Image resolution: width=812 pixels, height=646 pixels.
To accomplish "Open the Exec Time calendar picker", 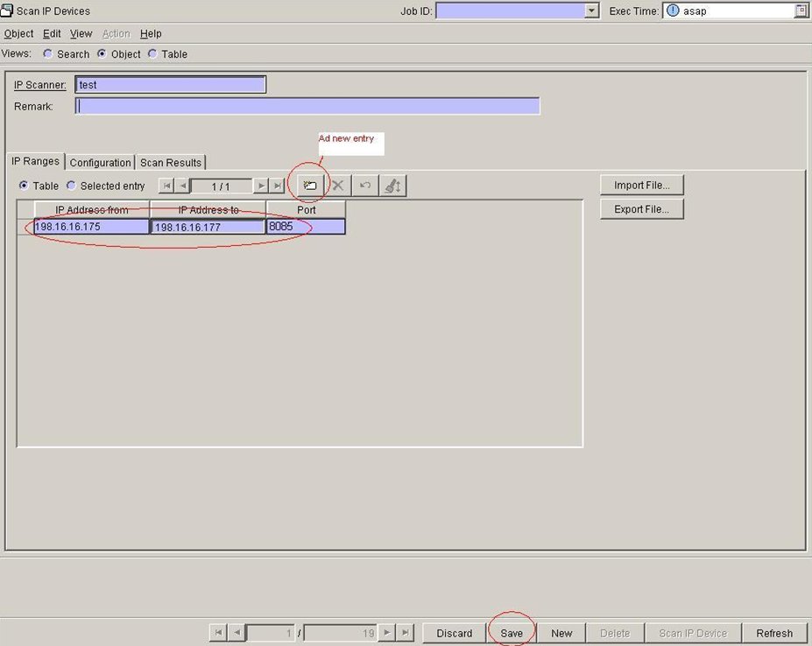I will (x=801, y=11).
